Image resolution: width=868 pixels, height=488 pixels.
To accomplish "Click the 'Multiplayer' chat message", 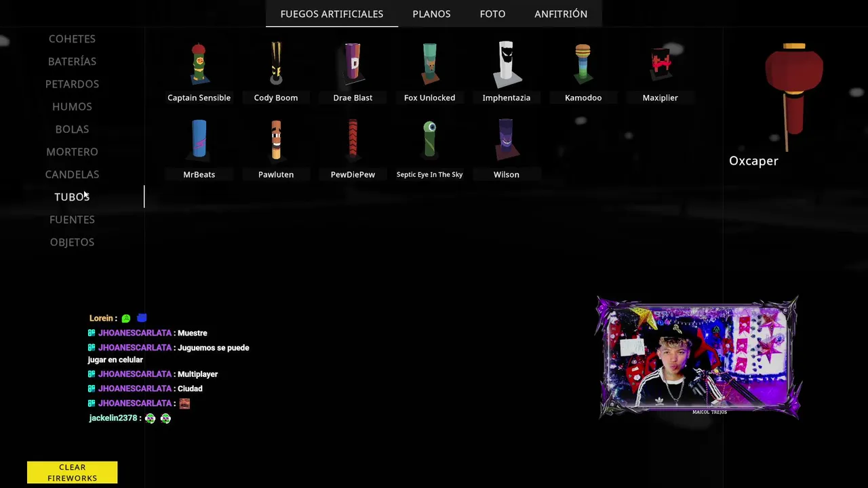I will pyautogui.click(x=197, y=374).
